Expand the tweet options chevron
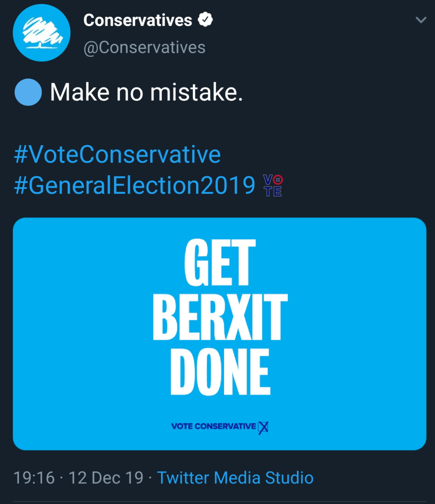435x504 pixels. (421, 20)
